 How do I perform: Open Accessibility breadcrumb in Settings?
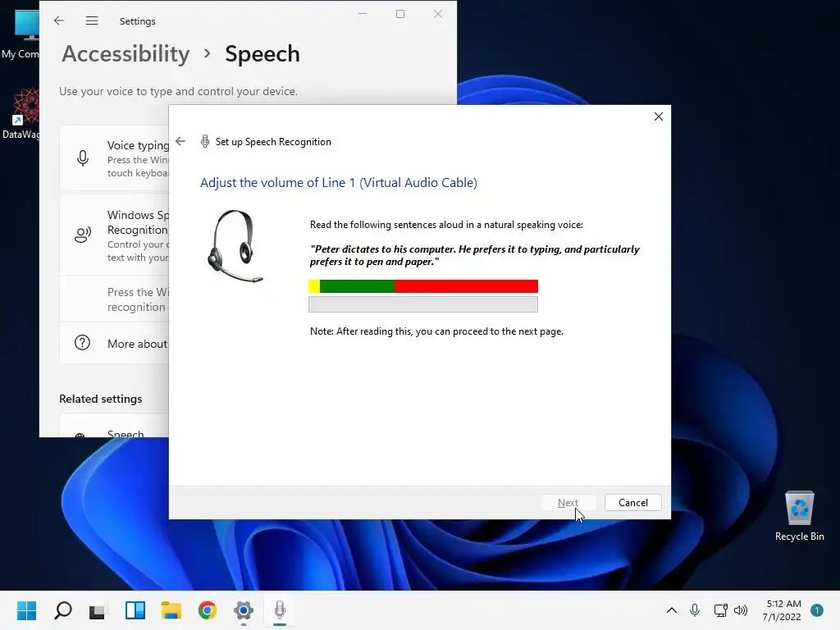[x=126, y=54]
